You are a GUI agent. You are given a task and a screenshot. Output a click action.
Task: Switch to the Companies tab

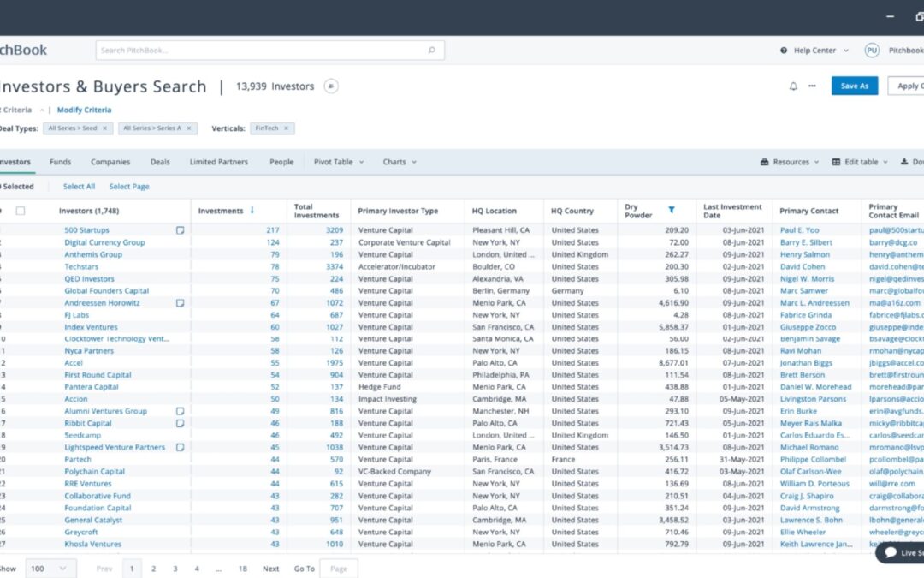(110, 162)
